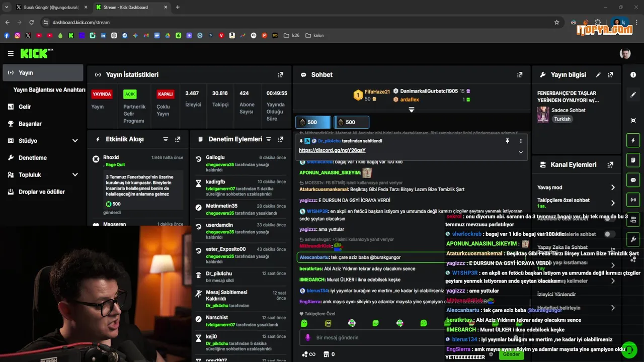Pop out the Kanal Eylemleri panel
The height and width of the screenshot is (362, 644).
[610, 165]
